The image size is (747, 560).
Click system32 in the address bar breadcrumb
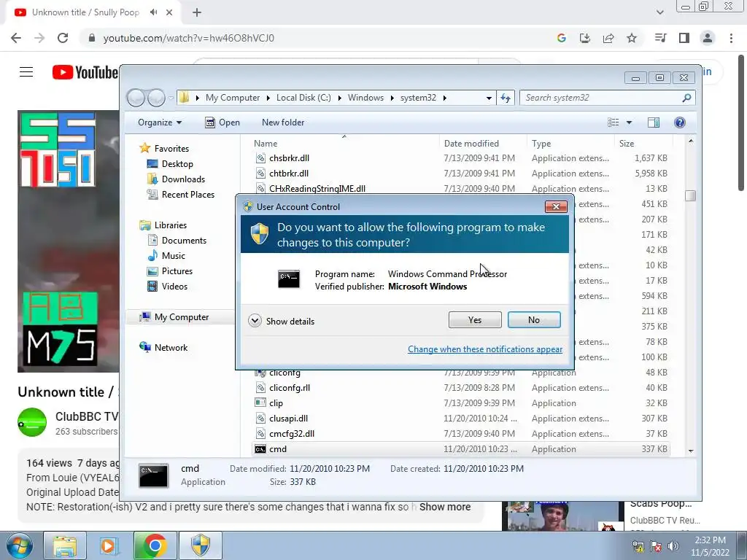tap(418, 98)
